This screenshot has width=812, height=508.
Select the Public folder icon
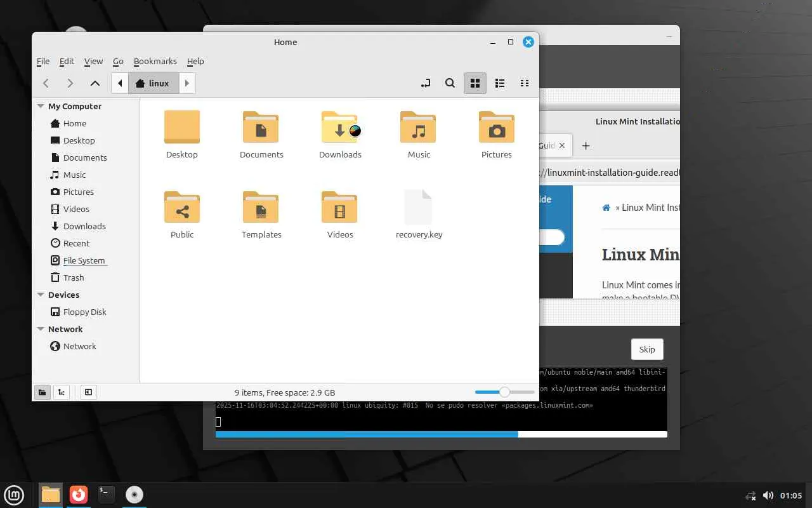(182, 207)
